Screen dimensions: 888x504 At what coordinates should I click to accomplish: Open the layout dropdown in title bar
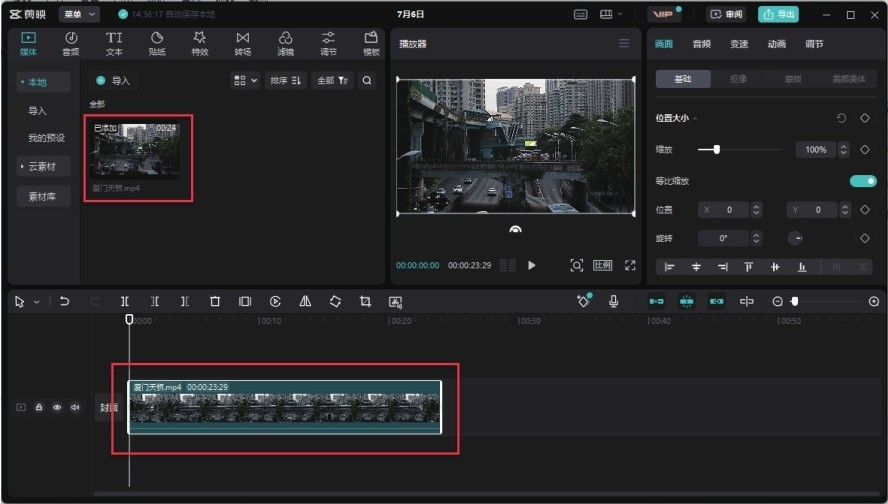click(612, 14)
